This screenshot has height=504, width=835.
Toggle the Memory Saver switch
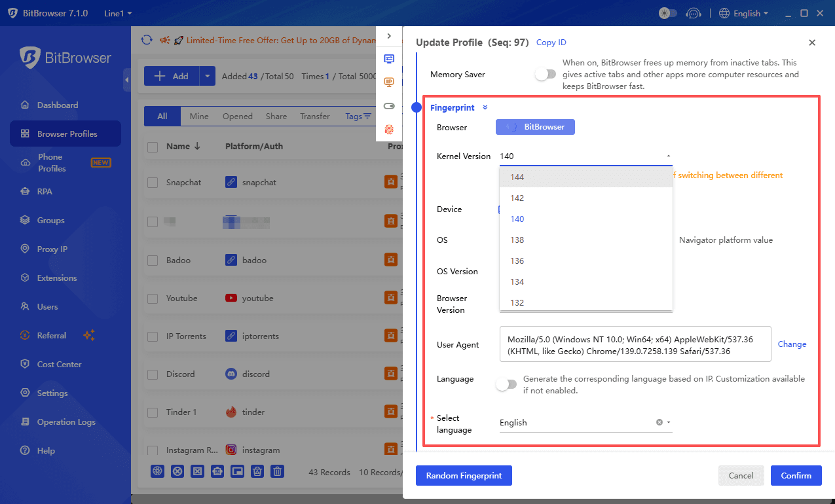(x=545, y=74)
